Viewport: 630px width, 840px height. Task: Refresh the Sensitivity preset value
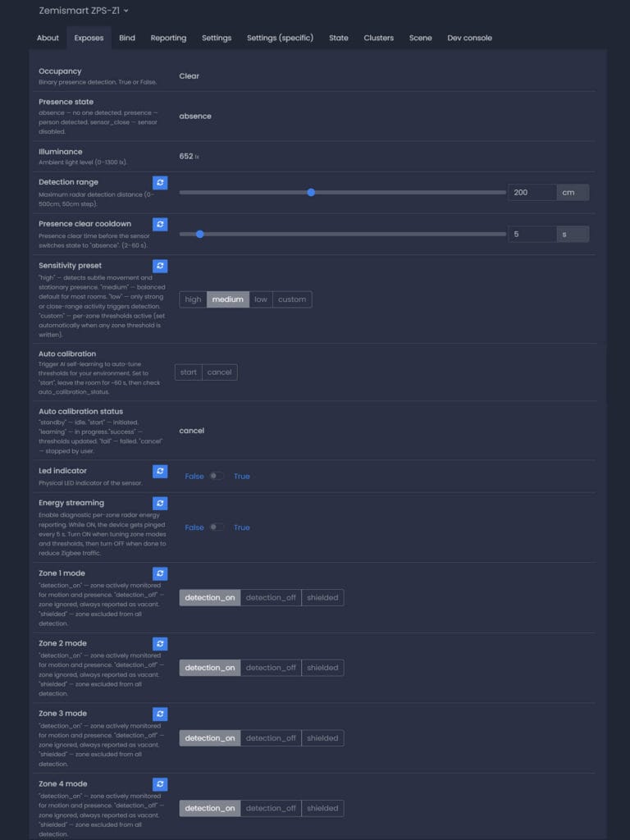pos(160,266)
